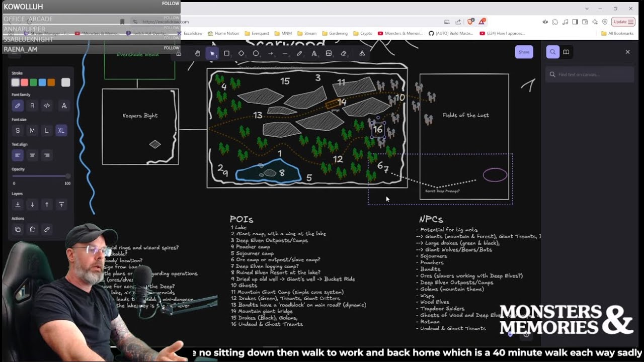Align text center
Screen dimensions: 644x362
coord(32,155)
